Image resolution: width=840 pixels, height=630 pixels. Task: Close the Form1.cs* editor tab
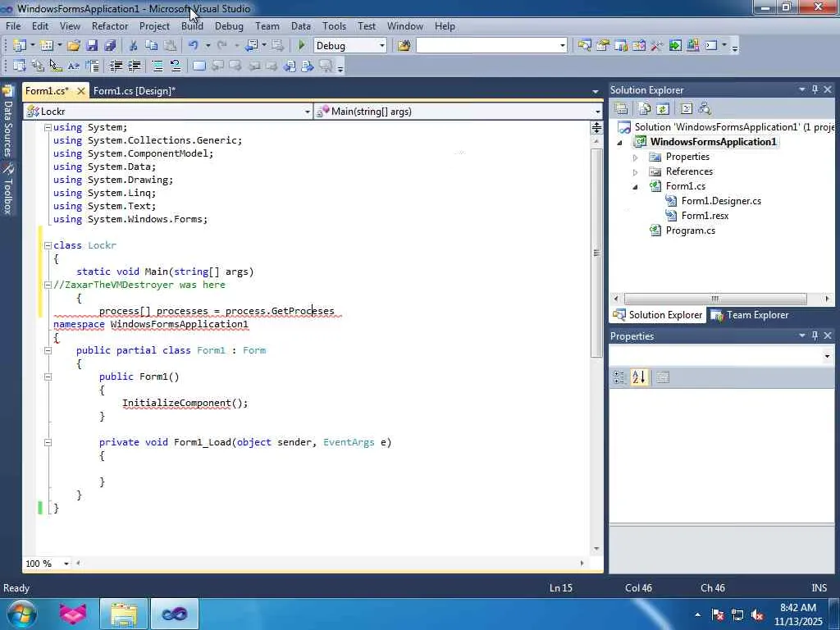click(81, 91)
